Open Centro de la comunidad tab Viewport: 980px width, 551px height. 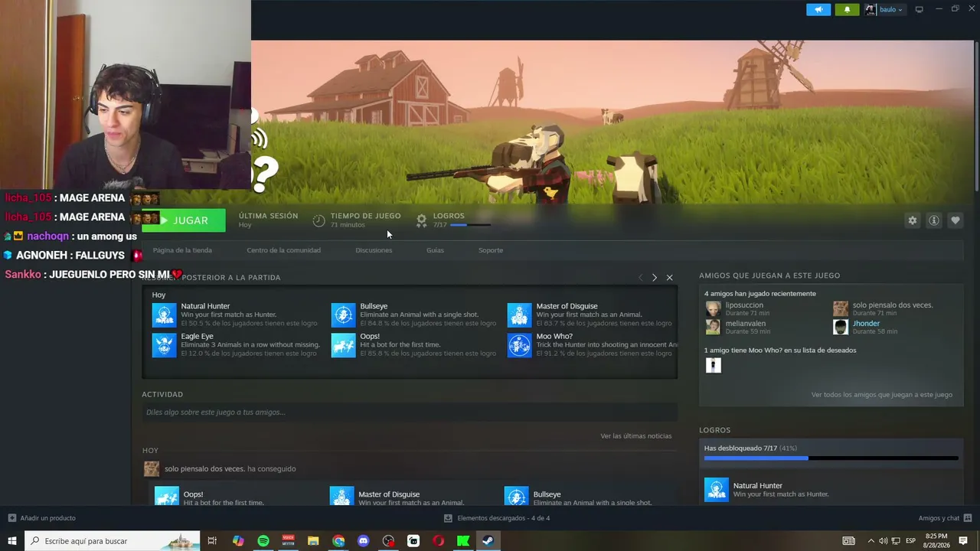pyautogui.click(x=283, y=250)
